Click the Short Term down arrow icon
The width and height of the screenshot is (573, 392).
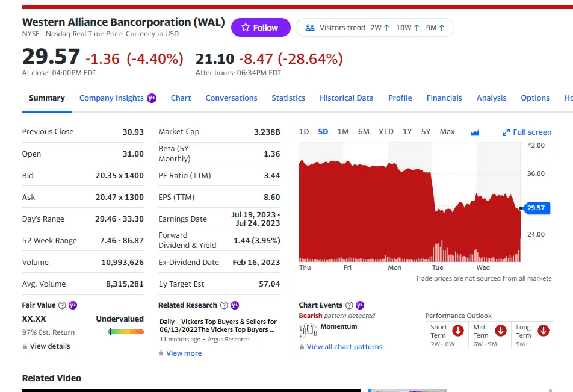click(458, 331)
